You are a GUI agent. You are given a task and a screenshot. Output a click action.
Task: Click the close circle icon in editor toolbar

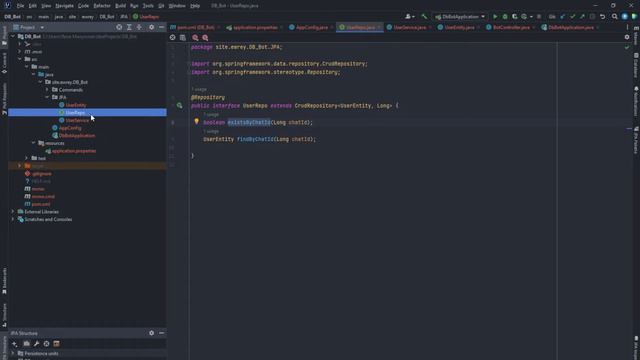(173, 38)
